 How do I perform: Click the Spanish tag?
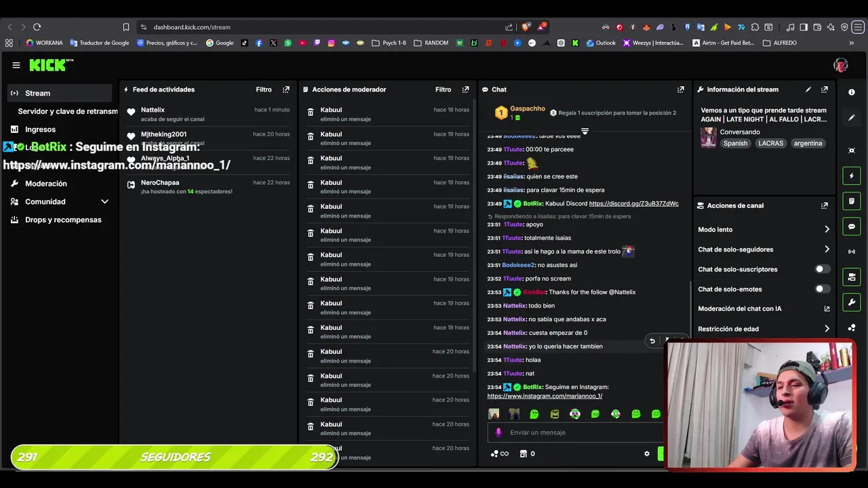click(x=735, y=144)
